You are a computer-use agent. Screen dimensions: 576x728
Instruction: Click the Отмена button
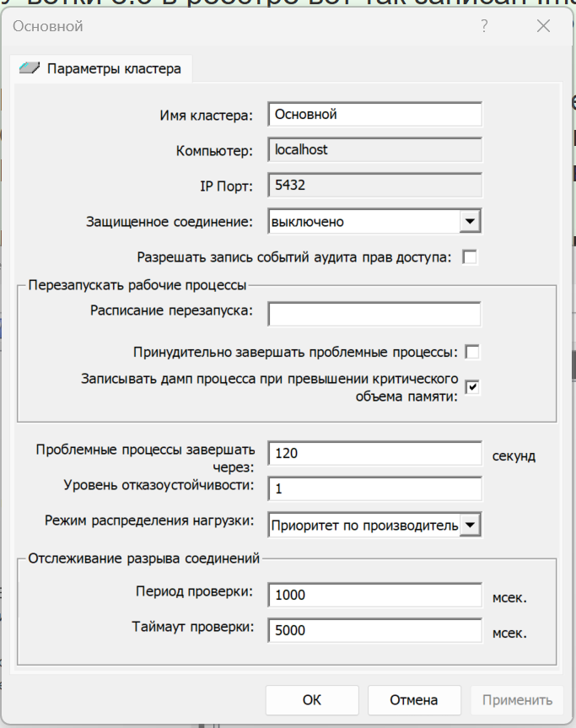click(x=413, y=699)
